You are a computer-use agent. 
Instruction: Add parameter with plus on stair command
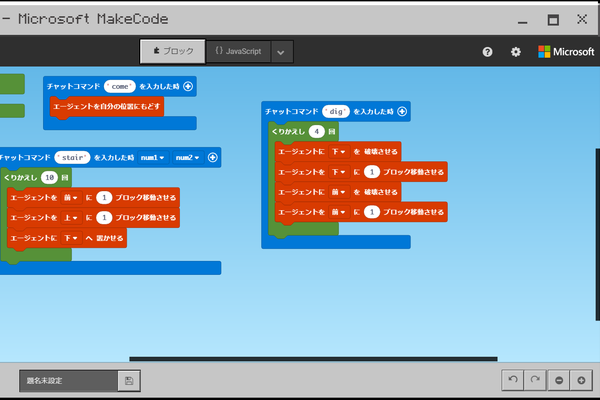tap(212, 157)
